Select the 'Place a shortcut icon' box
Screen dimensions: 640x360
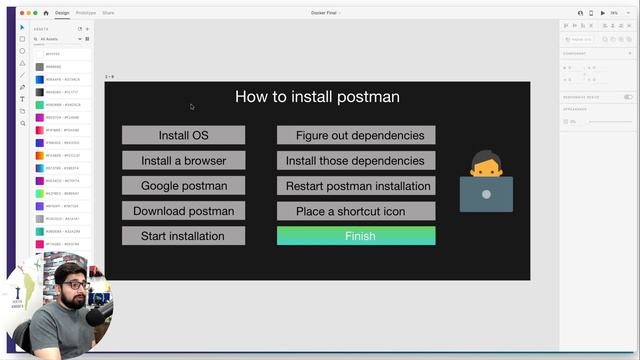pos(356,211)
